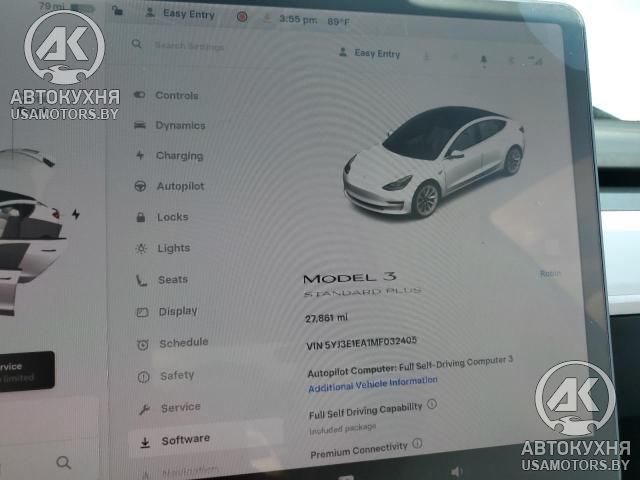Click the Display screen icon
The width and height of the screenshot is (640, 480).
pyautogui.click(x=142, y=313)
